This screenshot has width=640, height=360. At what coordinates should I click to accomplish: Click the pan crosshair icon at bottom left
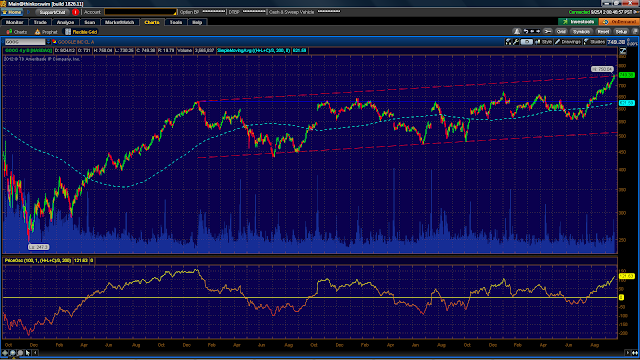point(5,353)
